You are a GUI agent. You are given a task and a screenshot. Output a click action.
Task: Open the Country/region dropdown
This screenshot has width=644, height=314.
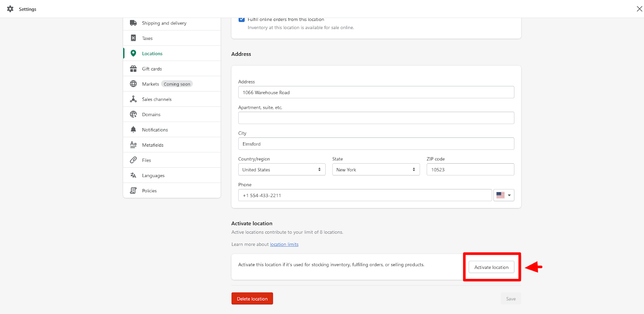coord(281,170)
